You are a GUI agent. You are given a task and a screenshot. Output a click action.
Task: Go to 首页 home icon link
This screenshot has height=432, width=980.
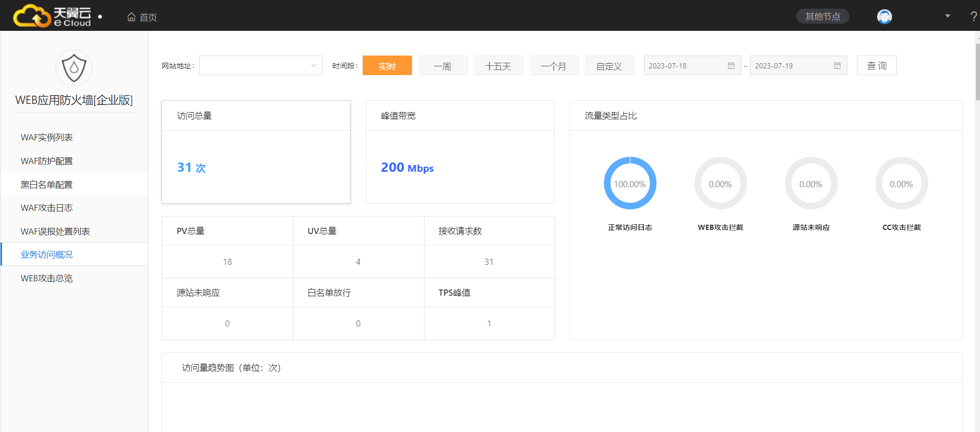(x=141, y=17)
